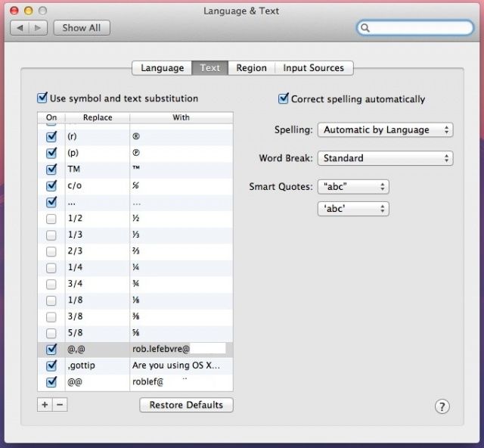
Task: Toggle Use symbol and text substitution
Action: click(42, 98)
